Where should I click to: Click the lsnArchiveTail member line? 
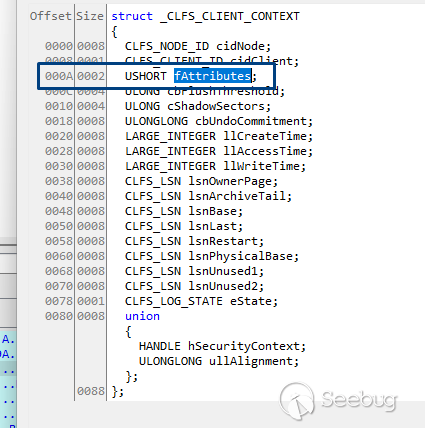click(208, 196)
